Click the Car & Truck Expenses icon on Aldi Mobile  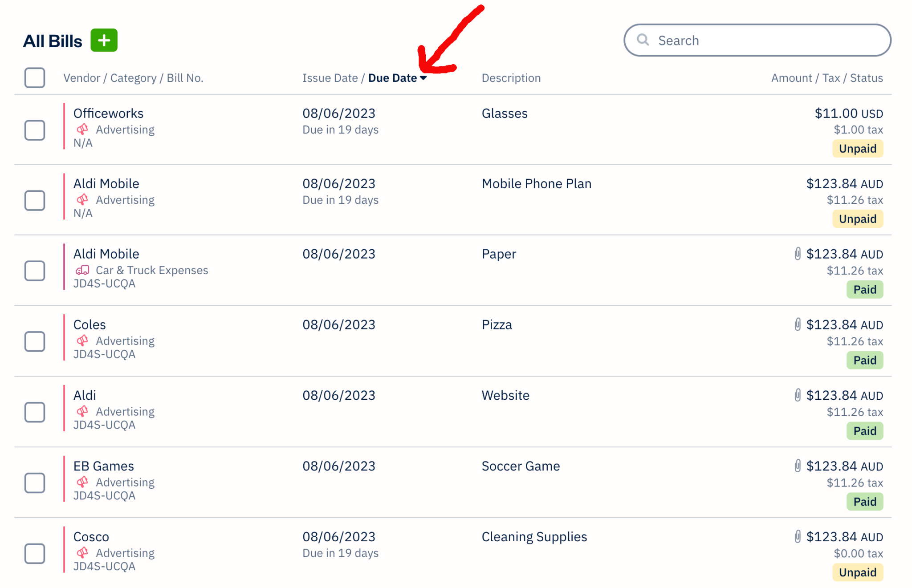pos(83,270)
